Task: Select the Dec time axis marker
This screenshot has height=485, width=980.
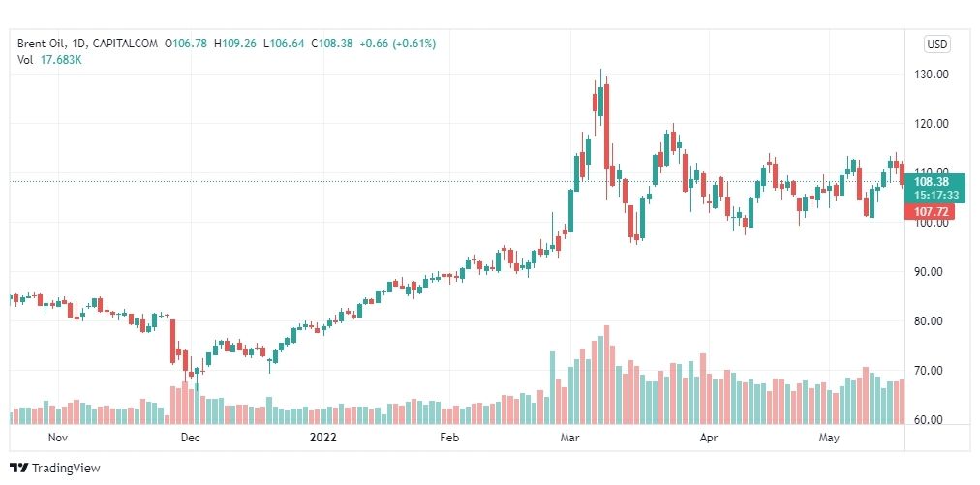Action: (x=190, y=438)
